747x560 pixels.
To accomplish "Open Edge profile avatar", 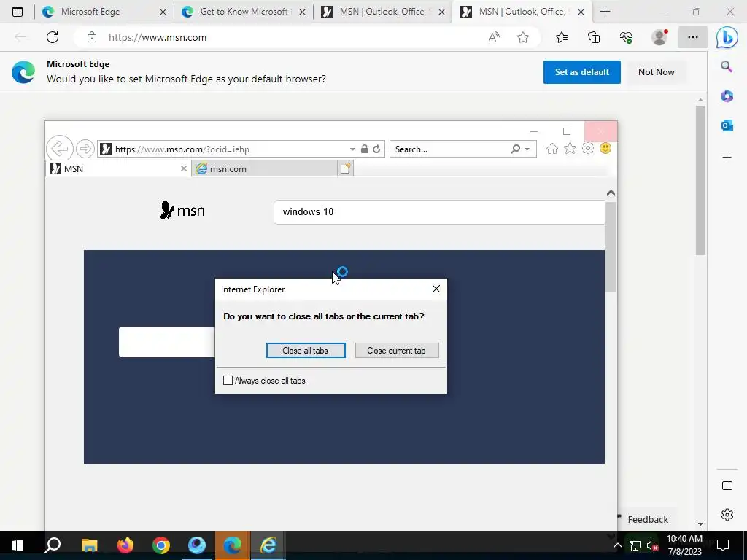I will 659,37.
